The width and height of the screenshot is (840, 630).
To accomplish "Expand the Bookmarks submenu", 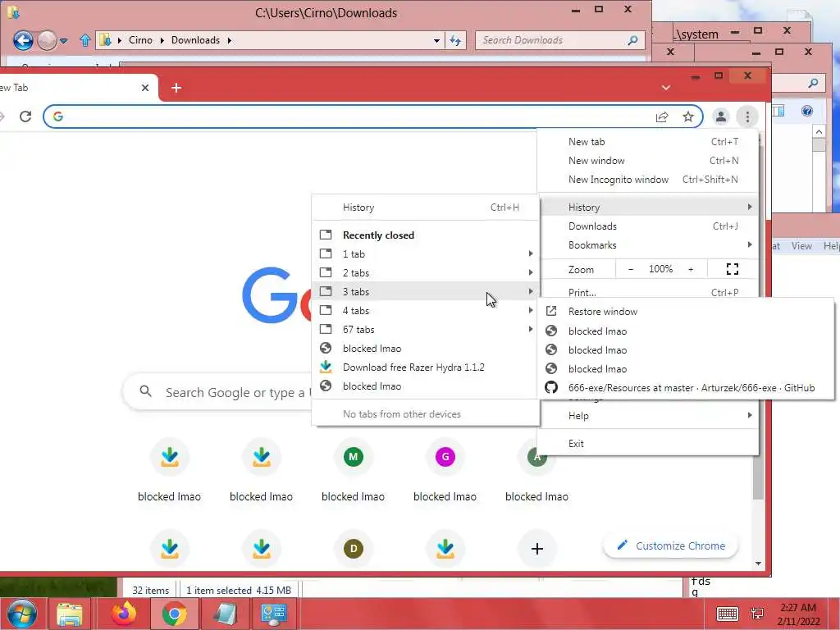I will coord(648,244).
